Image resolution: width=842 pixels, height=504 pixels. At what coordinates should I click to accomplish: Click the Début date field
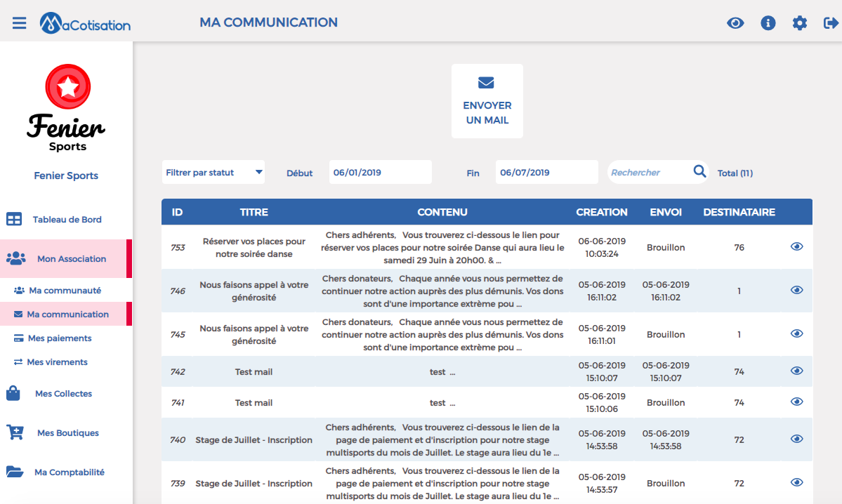(380, 172)
